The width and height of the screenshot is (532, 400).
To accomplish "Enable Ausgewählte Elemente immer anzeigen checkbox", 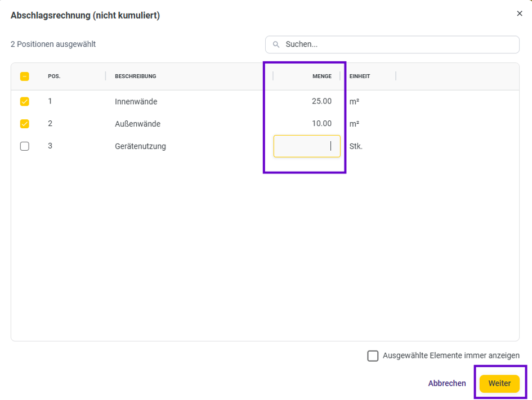I will tap(373, 356).
